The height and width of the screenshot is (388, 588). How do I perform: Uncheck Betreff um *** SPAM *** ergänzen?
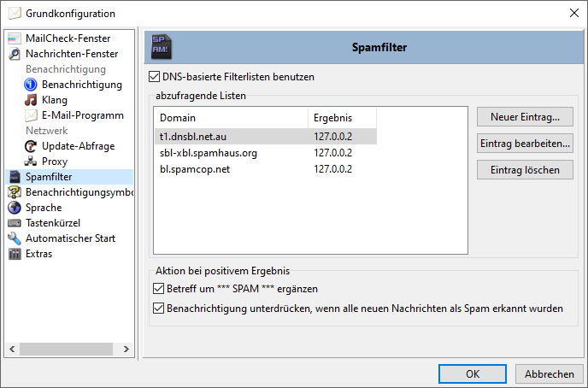click(157, 289)
